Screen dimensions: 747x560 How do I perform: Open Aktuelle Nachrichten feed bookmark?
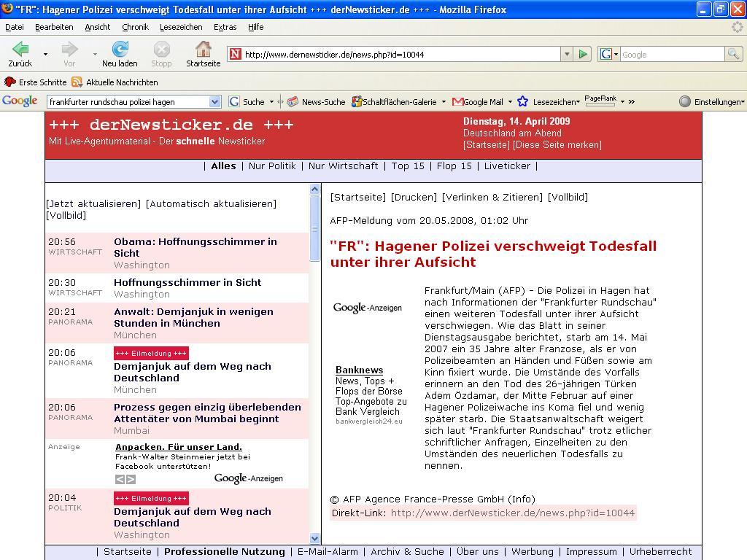115,82
